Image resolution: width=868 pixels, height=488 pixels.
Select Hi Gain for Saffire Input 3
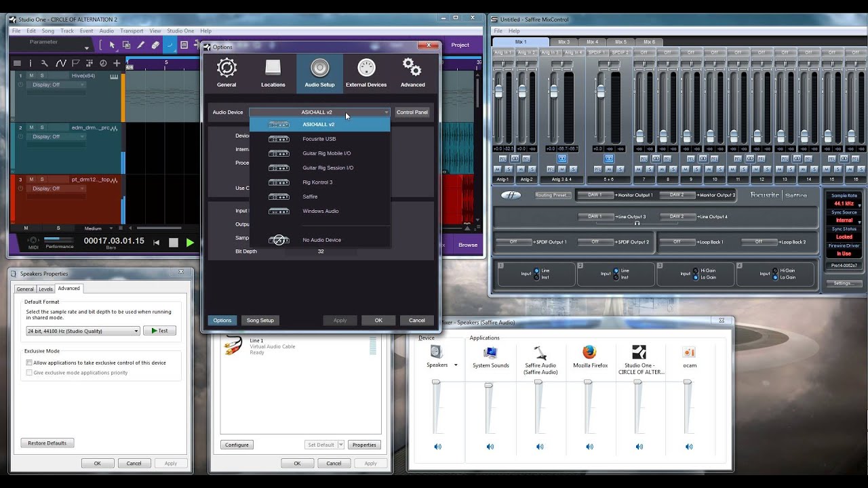[696, 270]
